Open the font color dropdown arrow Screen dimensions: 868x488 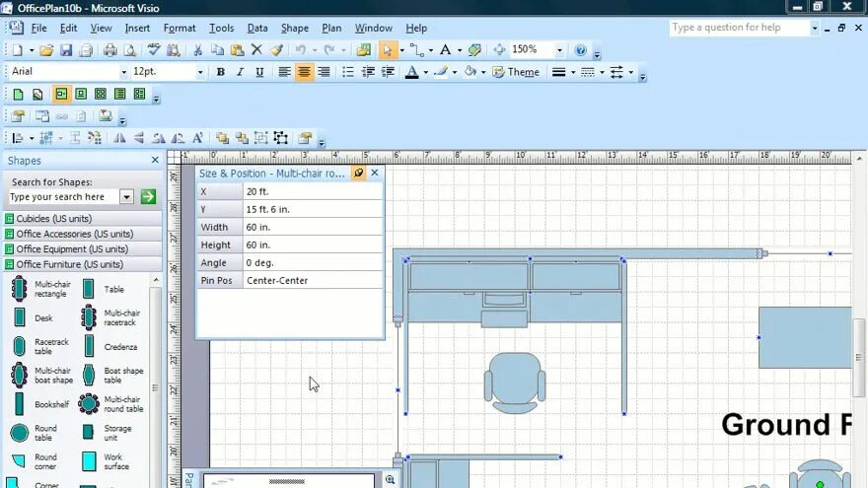426,73
